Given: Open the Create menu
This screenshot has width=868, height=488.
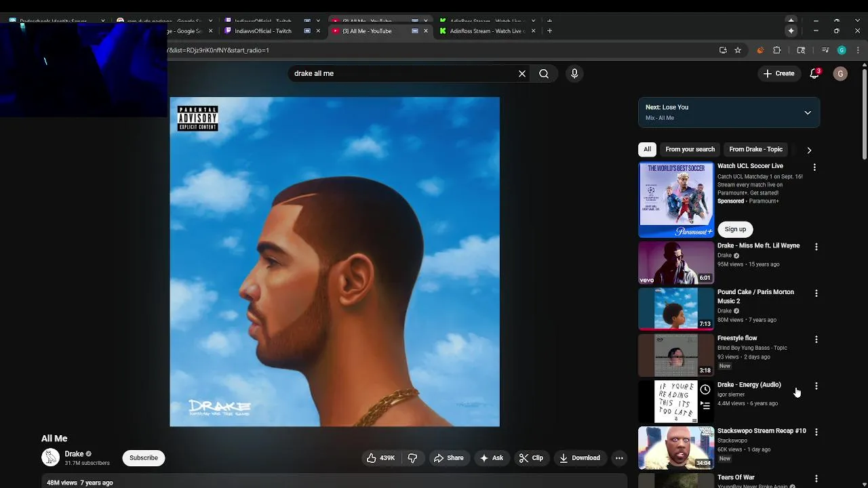Looking at the screenshot, I should click(x=778, y=73).
